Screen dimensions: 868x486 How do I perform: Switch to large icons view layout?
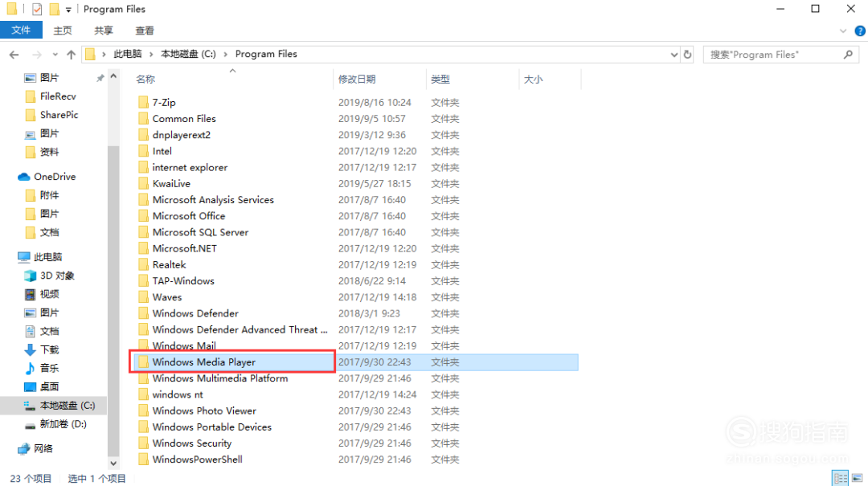tap(857, 478)
